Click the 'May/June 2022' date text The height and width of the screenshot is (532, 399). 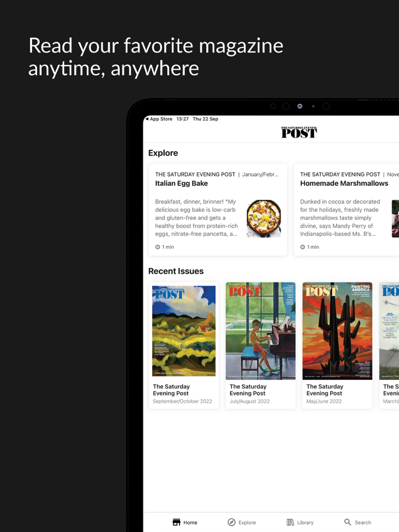point(324,401)
